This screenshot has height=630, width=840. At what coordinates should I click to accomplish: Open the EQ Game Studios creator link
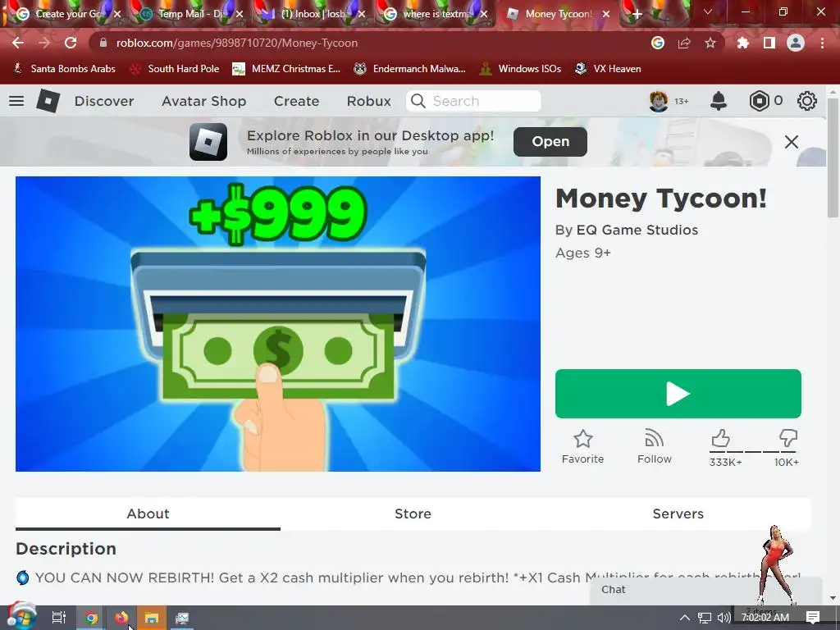click(637, 230)
